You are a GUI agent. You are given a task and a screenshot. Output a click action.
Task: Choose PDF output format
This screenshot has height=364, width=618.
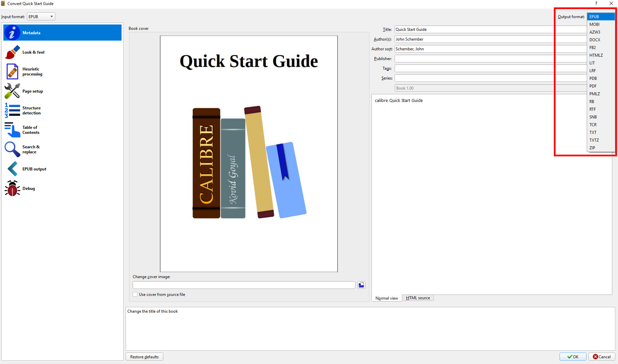click(601, 86)
